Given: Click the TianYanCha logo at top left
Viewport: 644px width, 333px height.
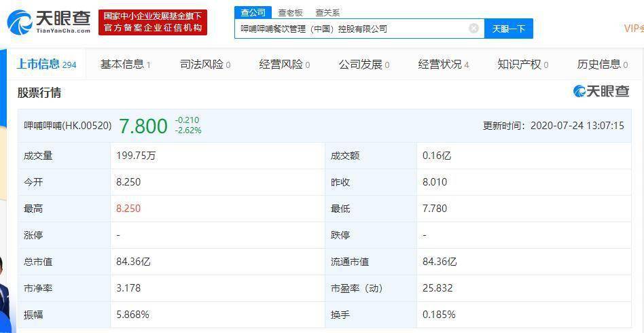Looking at the screenshot, I should [x=48, y=22].
